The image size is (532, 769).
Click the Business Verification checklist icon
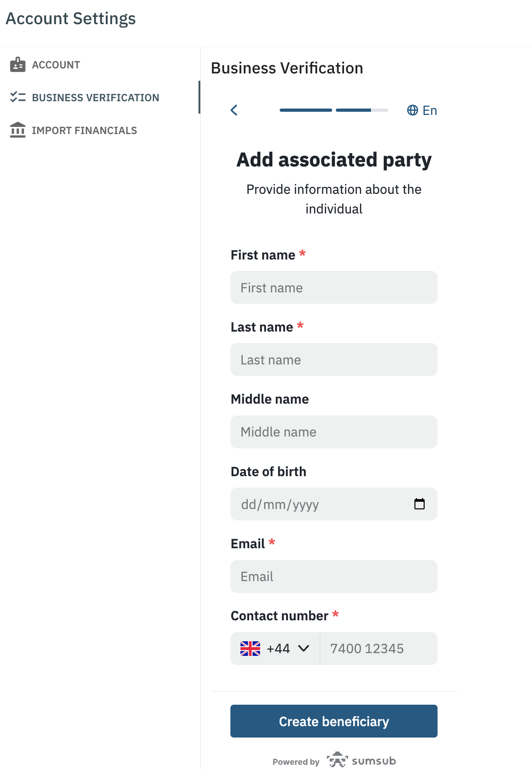coord(17,97)
